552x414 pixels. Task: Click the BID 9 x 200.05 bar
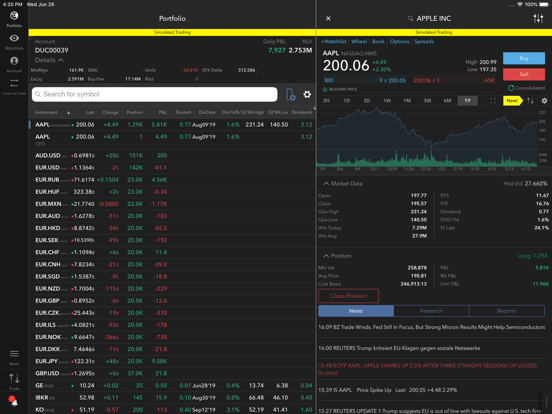365,80
